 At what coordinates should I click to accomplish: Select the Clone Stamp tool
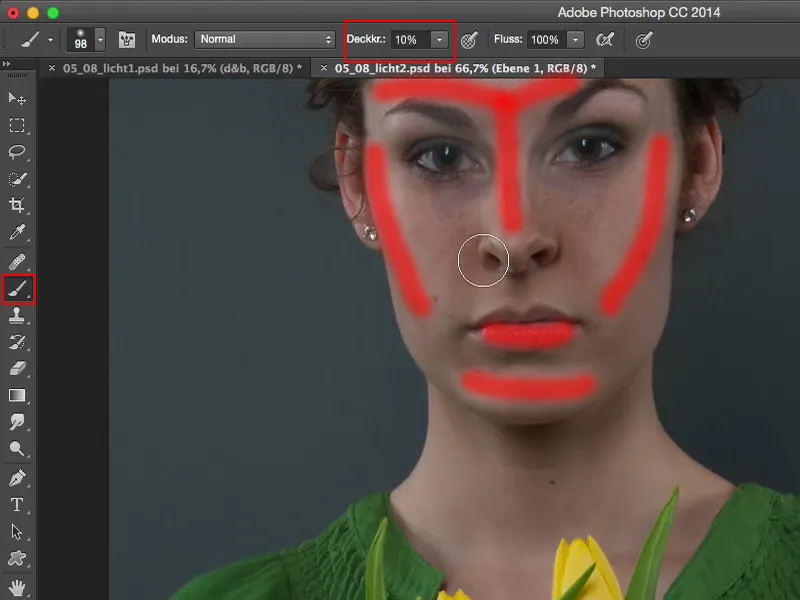17,315
